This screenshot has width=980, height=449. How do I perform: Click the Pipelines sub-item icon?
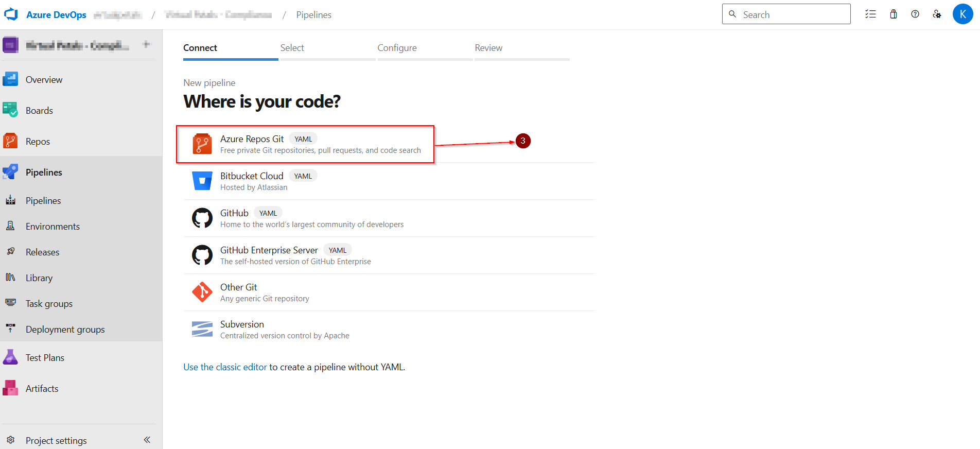click(10, 200)
